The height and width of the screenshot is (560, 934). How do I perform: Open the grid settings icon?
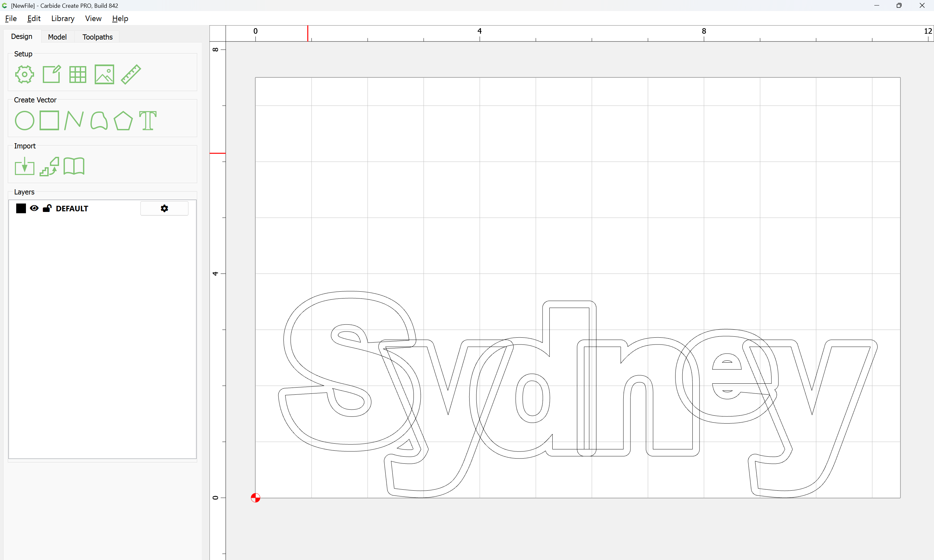(78, 74)
